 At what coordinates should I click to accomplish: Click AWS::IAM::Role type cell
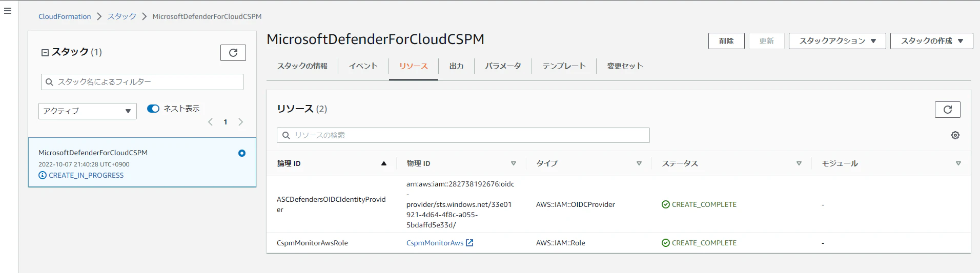click(x=561, y=243)
